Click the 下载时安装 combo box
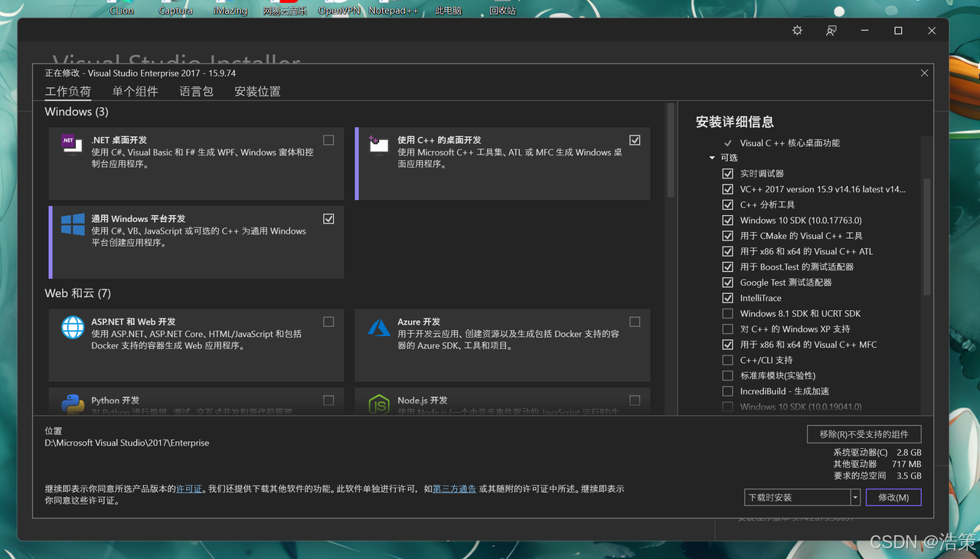Image resolution: width=980 pixels, height=559 pixels. [x=802, y=498]
